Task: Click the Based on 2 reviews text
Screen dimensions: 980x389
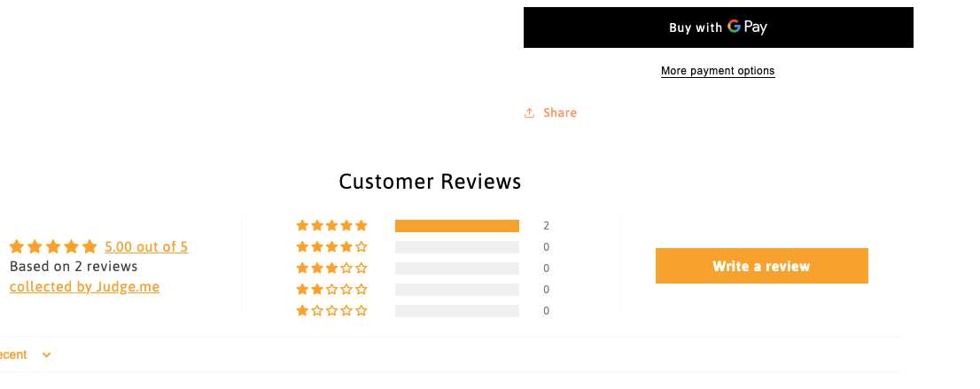Action: (74, 267)
